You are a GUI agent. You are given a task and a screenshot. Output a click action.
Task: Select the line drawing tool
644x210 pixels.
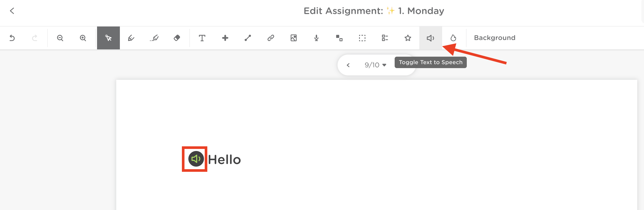pyautogui.click(x=248, y=38)
